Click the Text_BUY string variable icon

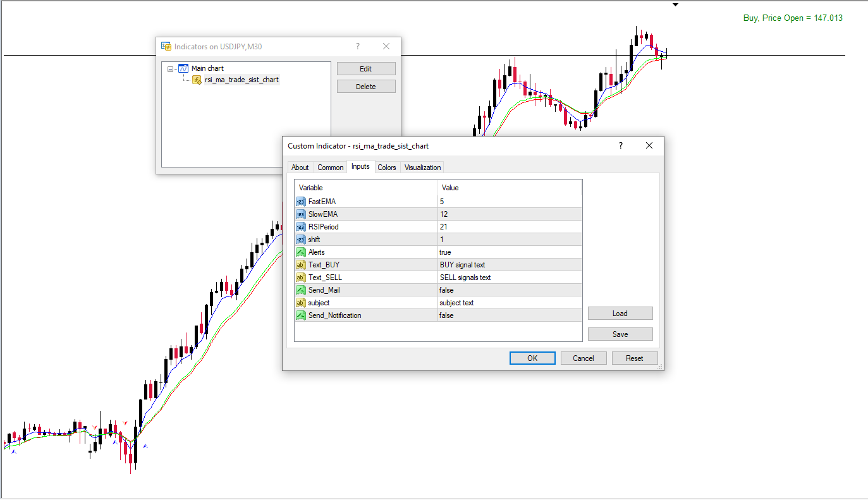300,265
